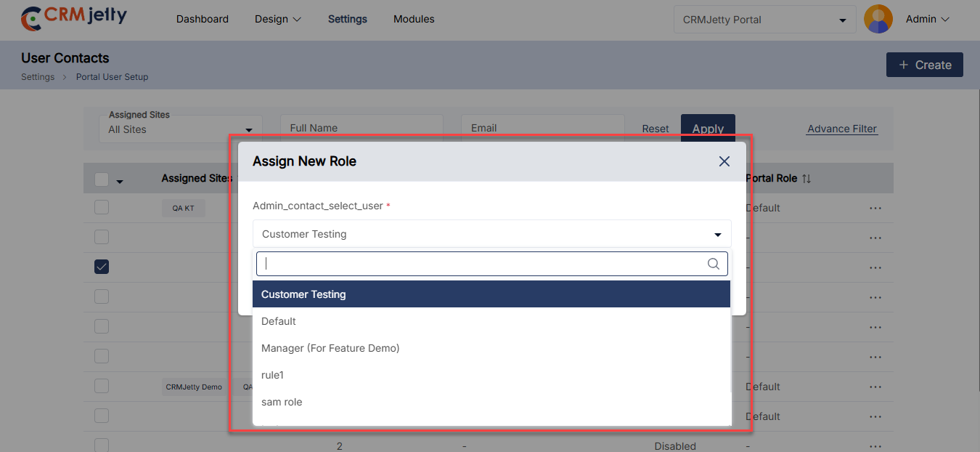Click the Admin profile avatar
This screenshot has height=452, width=980.
pos(878,20)
